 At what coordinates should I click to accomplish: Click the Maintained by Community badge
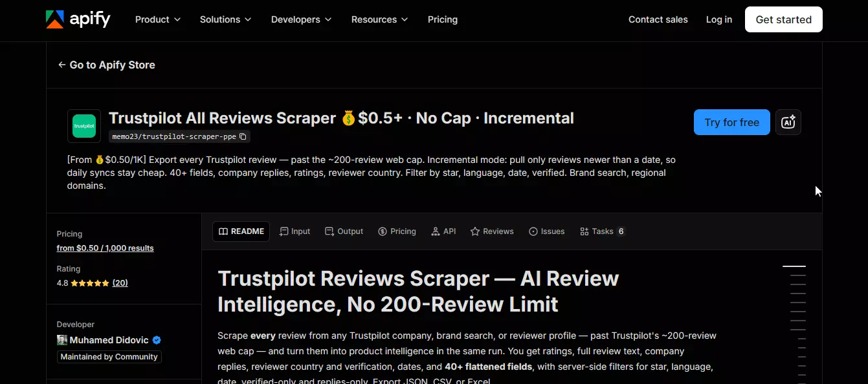[x=109, y=357]
